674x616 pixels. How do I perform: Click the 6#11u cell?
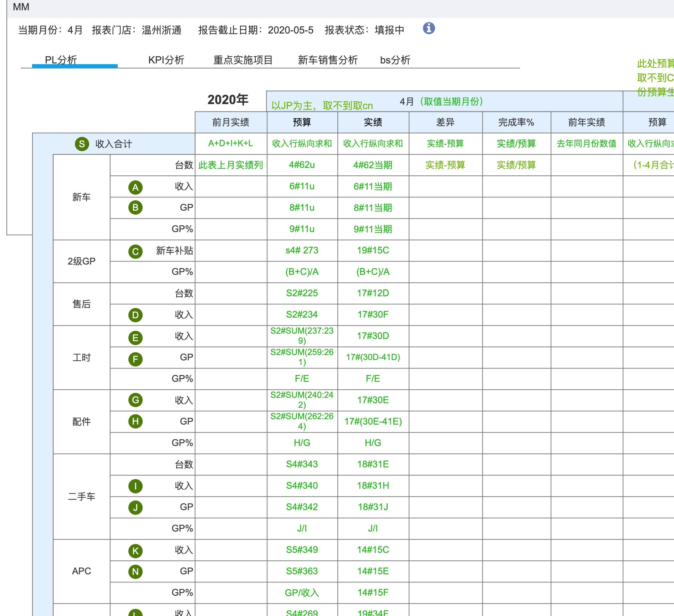point(302,186)
